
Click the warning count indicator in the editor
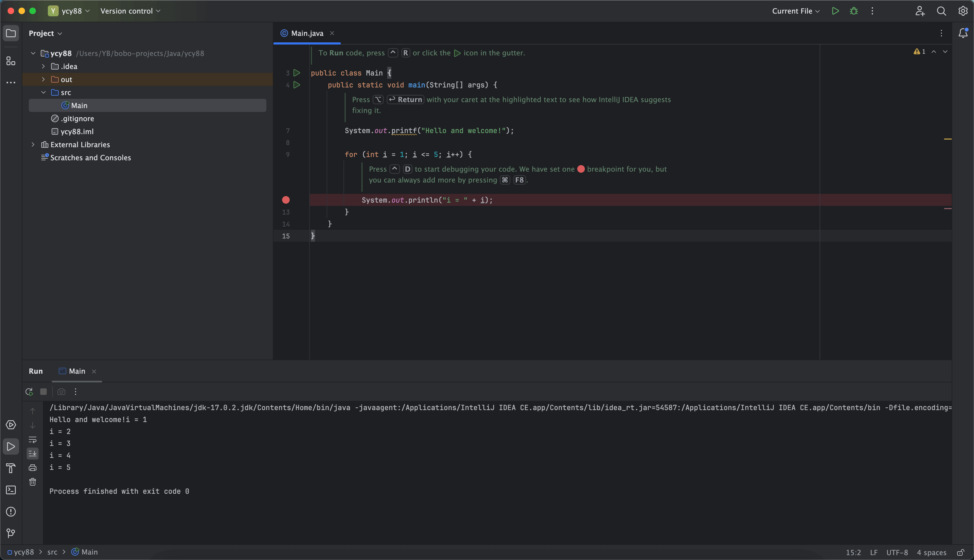(x=919, y=52)
